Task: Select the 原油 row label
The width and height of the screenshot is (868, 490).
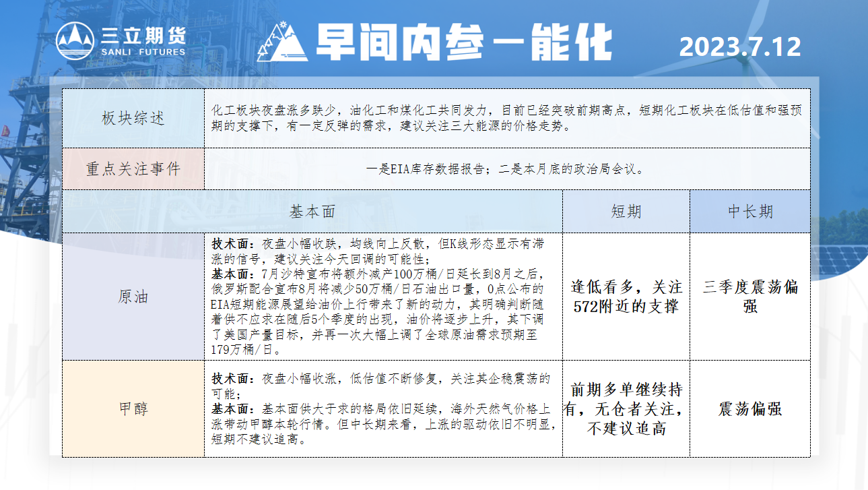Action: (x=133, y=297)
